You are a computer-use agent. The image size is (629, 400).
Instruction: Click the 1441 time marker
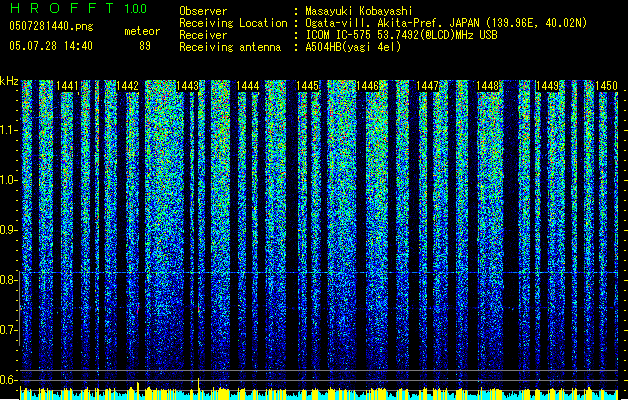[x=67, y=86]
